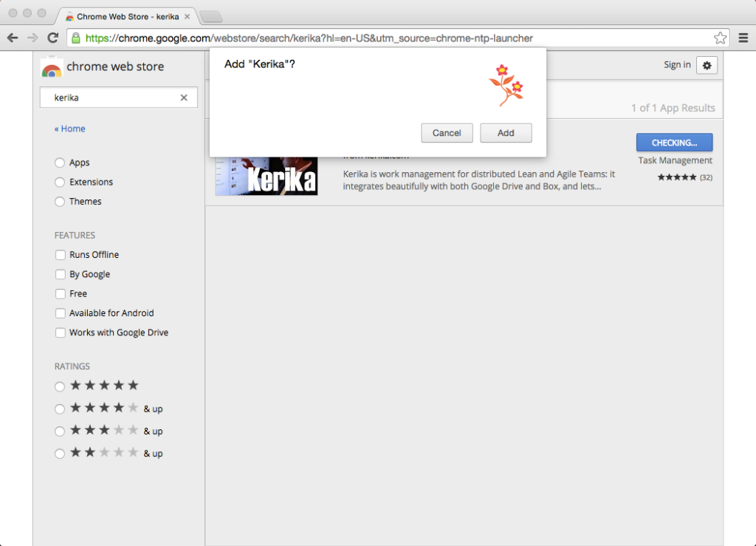
Task: Choose four stars & up rating
Action: tap(60, 409)
